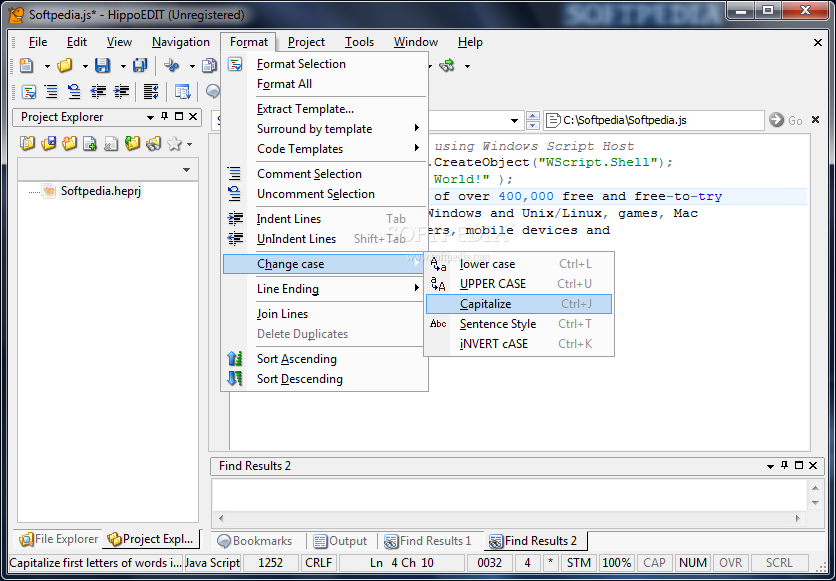Click the stepper arrows beside navigation combo box

point(533,120)
